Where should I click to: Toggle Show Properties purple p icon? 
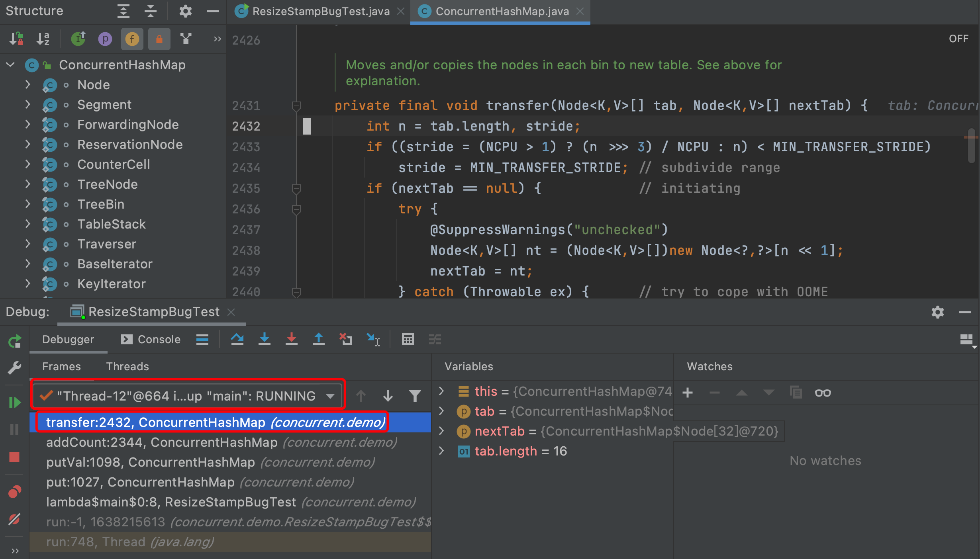(105, 39)
